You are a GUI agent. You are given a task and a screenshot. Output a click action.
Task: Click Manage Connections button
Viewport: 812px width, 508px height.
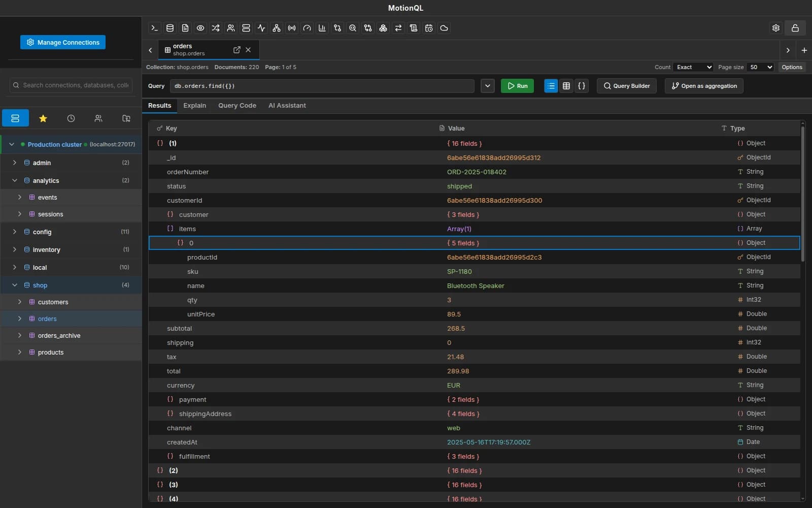coord(63,42)
